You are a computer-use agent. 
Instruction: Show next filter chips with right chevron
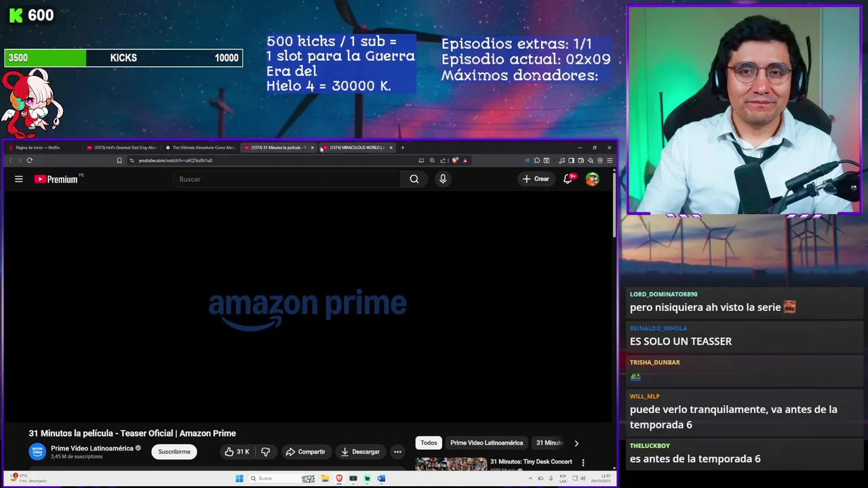[x=576, y=443]
